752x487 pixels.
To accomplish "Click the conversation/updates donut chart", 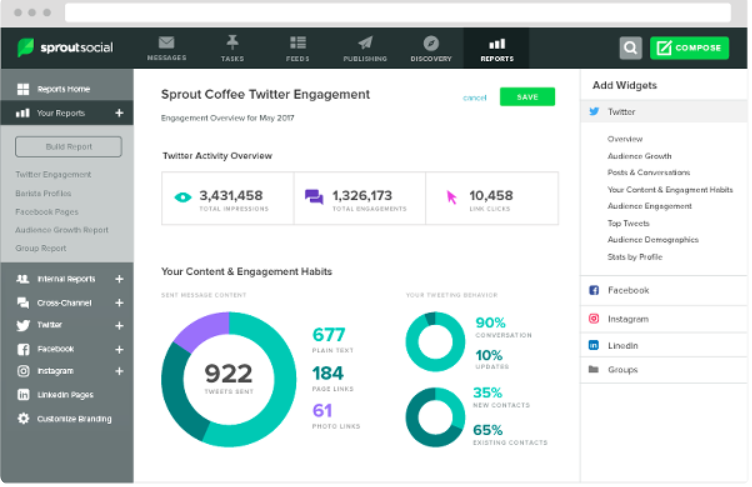I will point(435,342).
